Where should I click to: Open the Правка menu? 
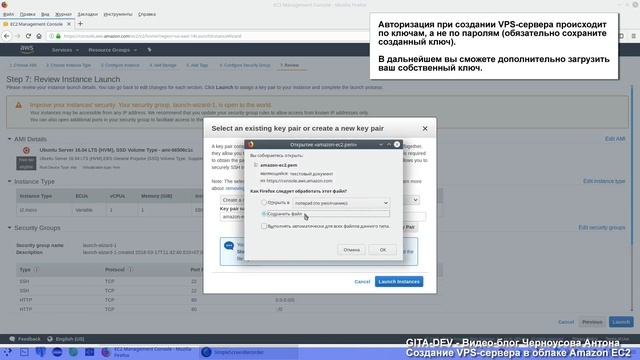pyautogui.click(x=27, y=14)
